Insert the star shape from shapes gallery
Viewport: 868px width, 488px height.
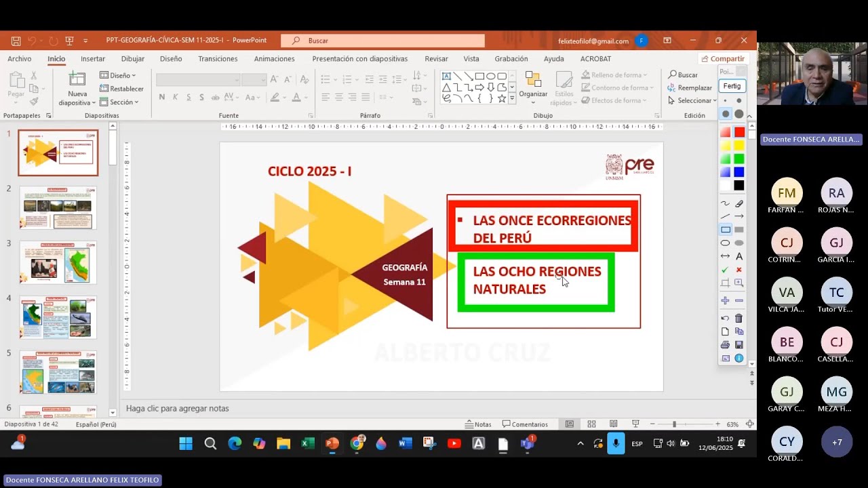point(502,98)
